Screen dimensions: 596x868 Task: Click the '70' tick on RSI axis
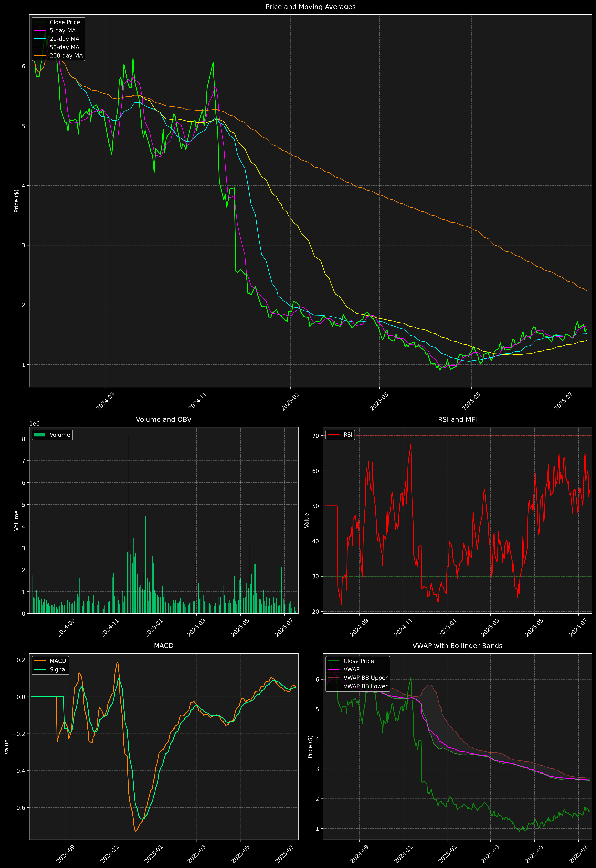pos(316,436)
